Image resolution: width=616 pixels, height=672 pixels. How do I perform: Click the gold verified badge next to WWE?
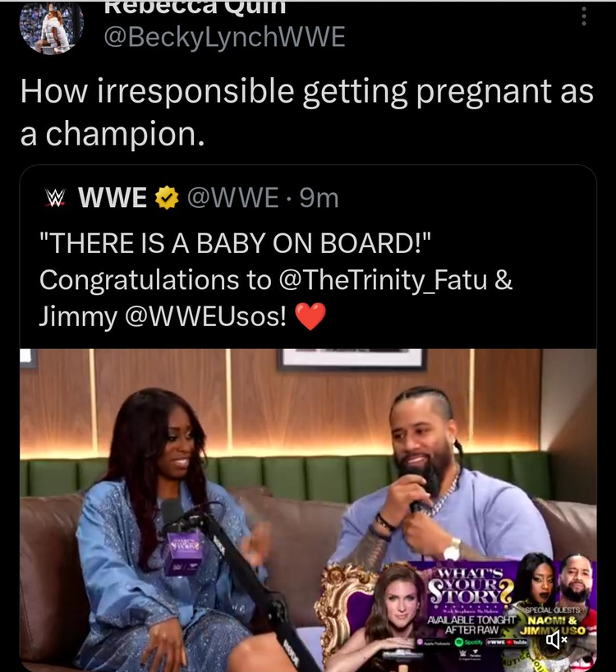pos(166,197)
